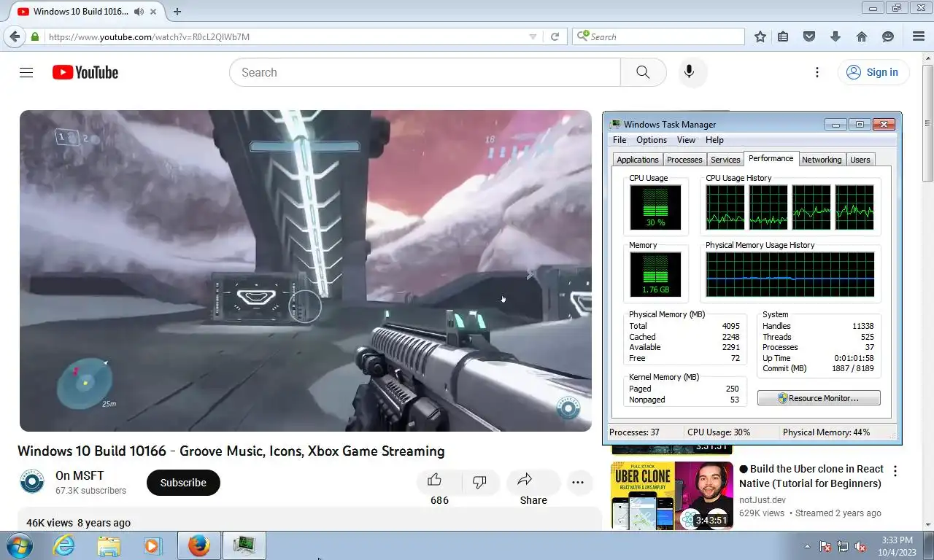Mute the tab via speaker icon
The height and width of the screenshot is (560, 934).
[x=139, y=12]
